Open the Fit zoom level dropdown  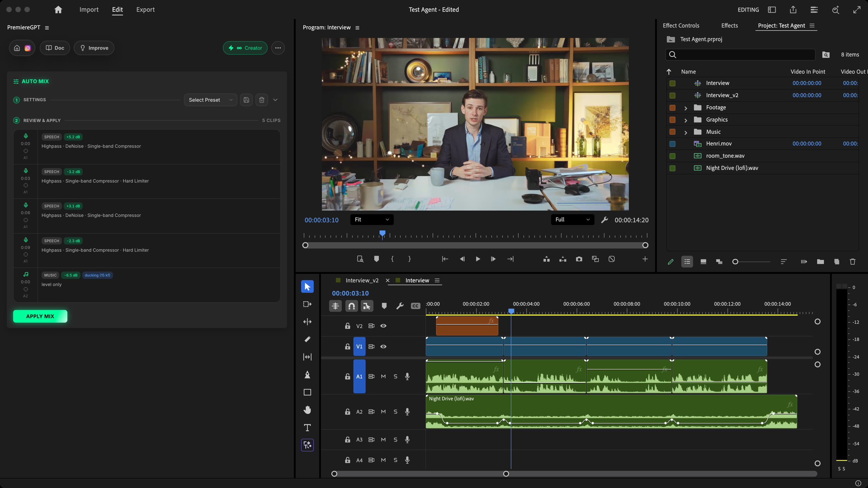click(x=372, y=220)
